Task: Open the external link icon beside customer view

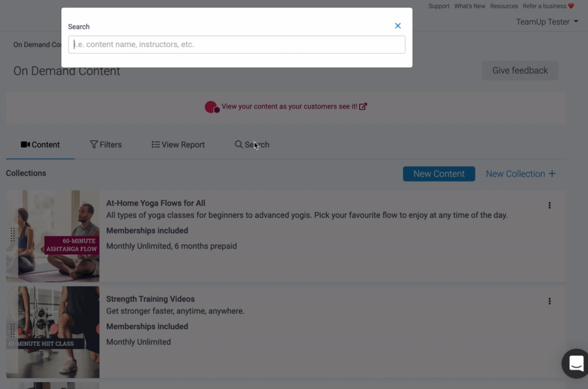Action: 363,106
